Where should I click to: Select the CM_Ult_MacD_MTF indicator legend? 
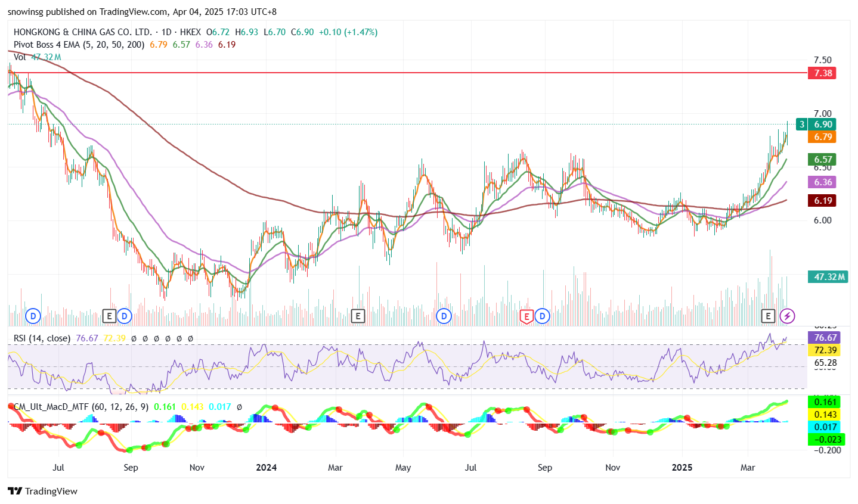coord(81,407)
